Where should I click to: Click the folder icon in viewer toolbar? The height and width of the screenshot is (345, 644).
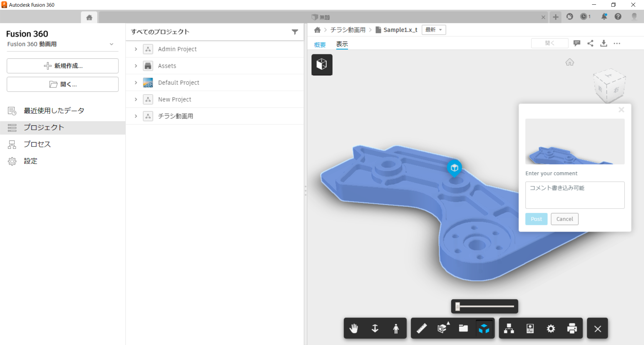pos(464,329)
